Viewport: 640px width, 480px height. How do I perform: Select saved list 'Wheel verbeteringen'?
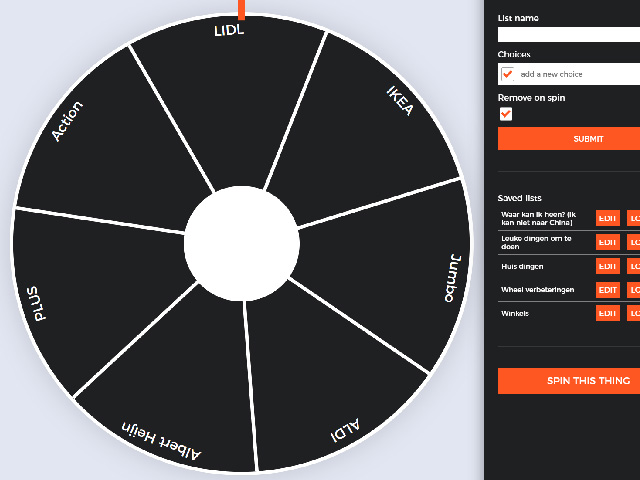(x=538, y=290)
